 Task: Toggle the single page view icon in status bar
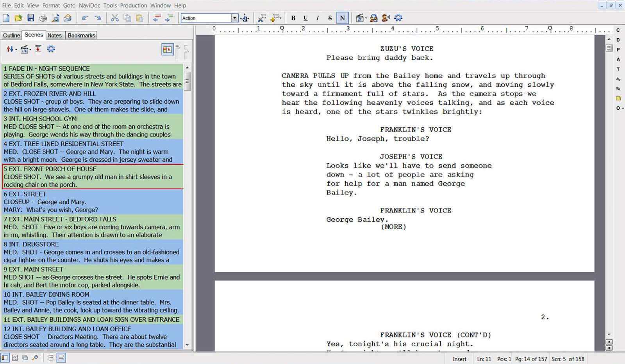click(x=51, y=358)
